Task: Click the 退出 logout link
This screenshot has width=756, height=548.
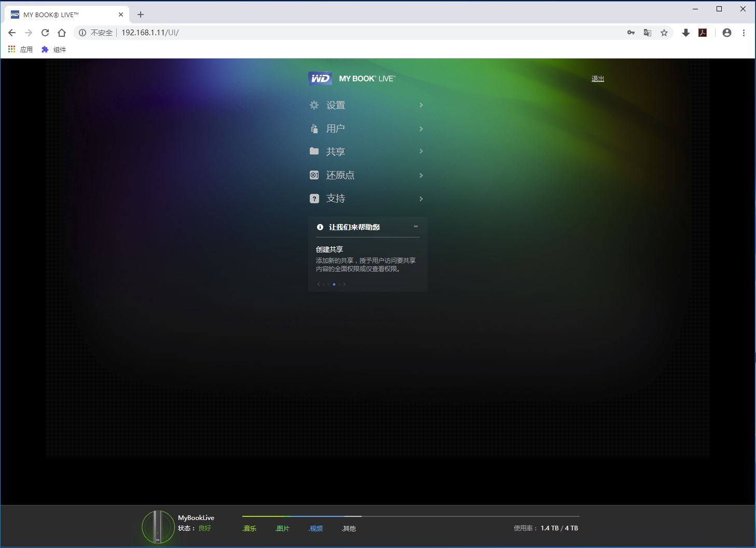Action: click(598, 79)
